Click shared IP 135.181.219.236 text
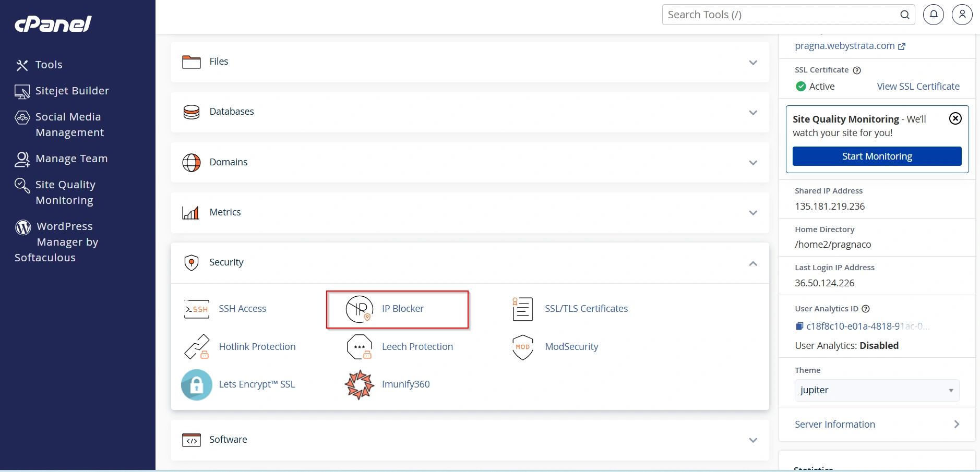The width and height of the screenshot is (980, 472). (830, 207)
